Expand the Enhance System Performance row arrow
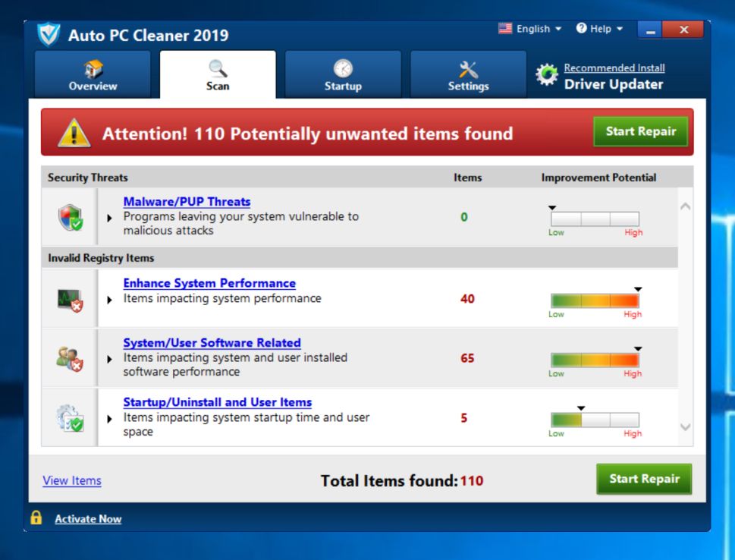Image resolution: width=735 pixels, height=560 pixels. pyautogui.click(x=110, y=300)
